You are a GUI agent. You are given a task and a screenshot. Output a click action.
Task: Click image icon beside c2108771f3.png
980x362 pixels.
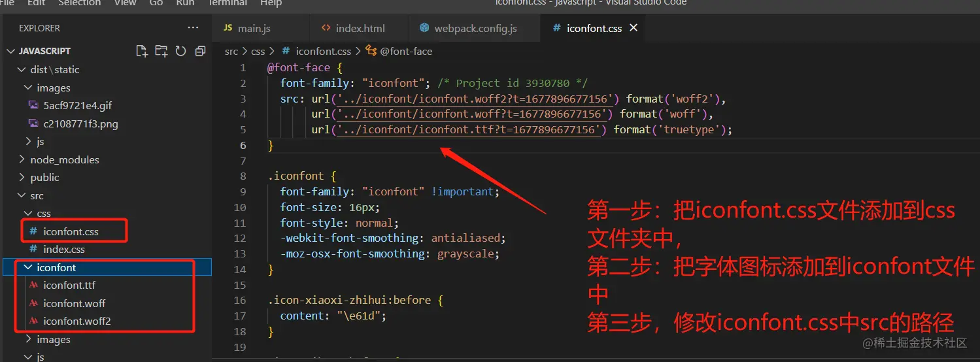[x=33, y=123]
